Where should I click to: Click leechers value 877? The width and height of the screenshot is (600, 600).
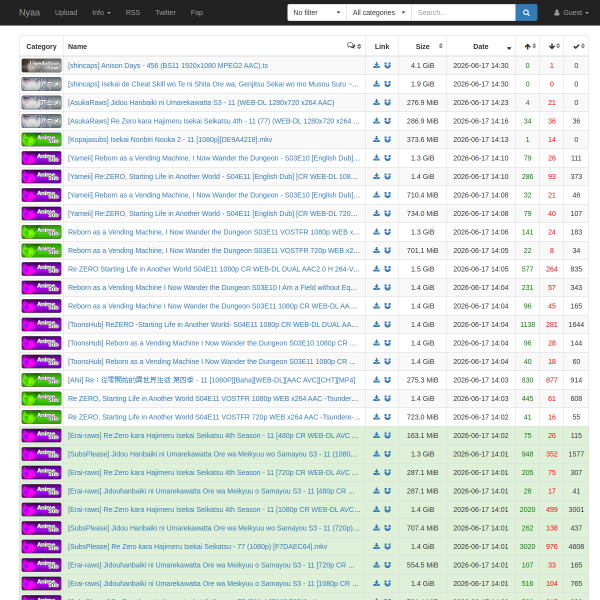pos(552,380)
